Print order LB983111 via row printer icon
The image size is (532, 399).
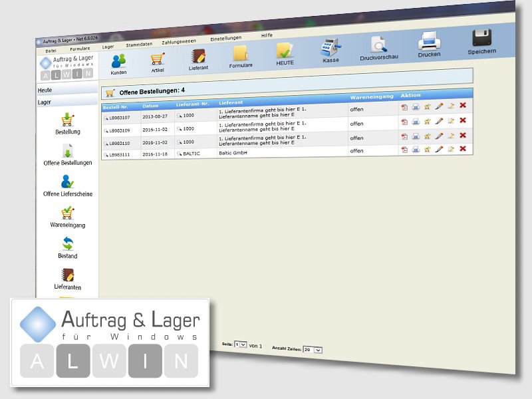pyautogui.click(x=416, y=149)
